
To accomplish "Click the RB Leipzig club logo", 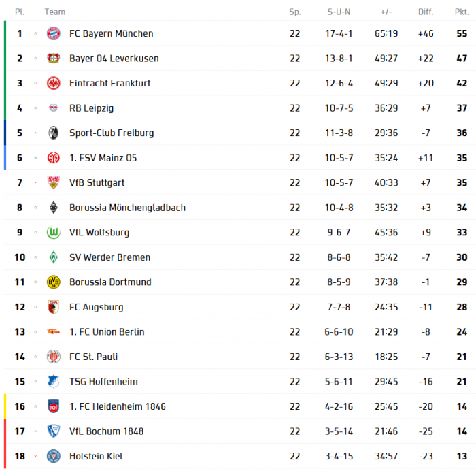I will (54, 108).
